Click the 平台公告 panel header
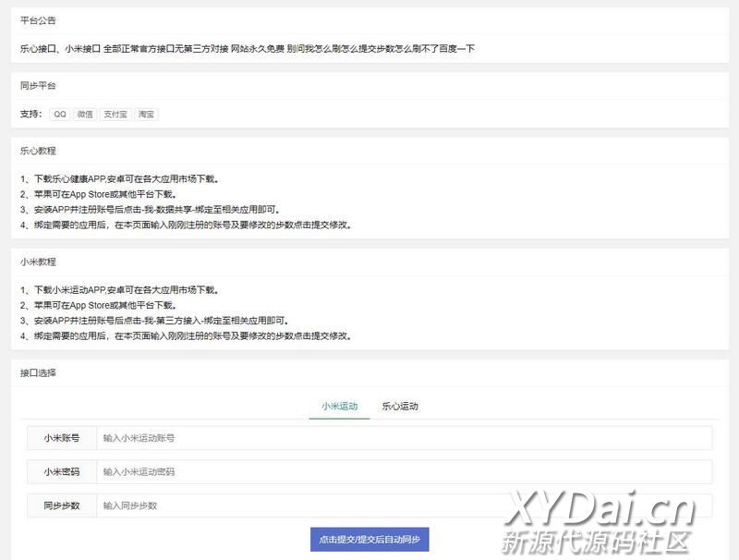This screenshot has height=560, width=739. [x=38, y=20]
